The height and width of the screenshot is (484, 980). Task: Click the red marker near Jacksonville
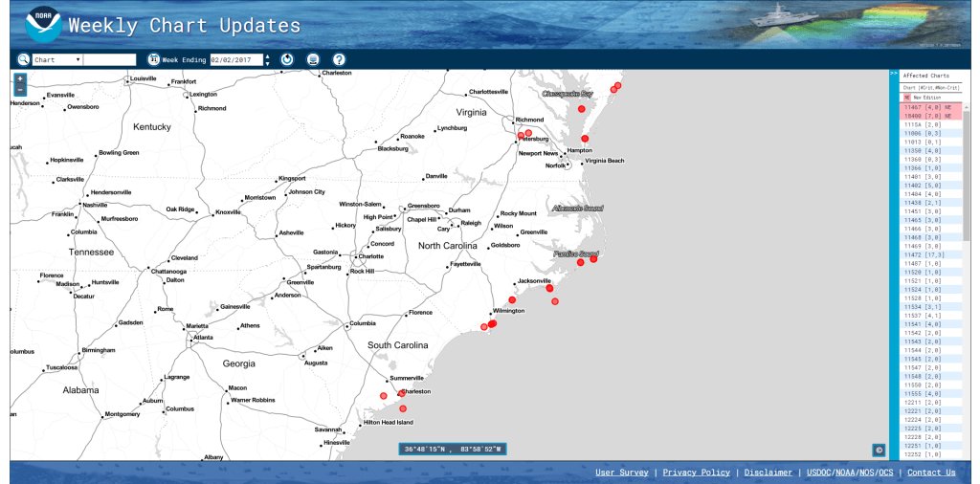pos(549,288)
